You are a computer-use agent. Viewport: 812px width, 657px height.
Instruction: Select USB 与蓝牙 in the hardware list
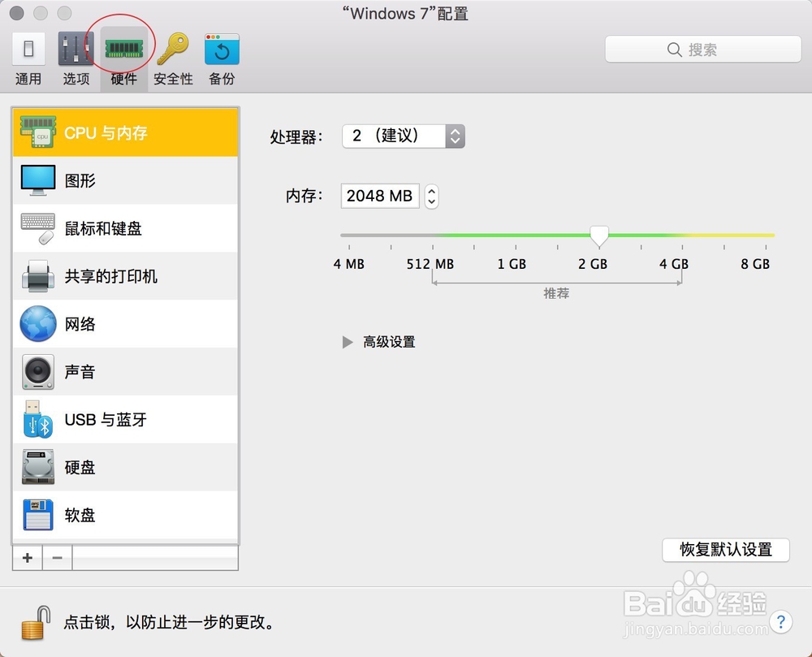point(125,419)
